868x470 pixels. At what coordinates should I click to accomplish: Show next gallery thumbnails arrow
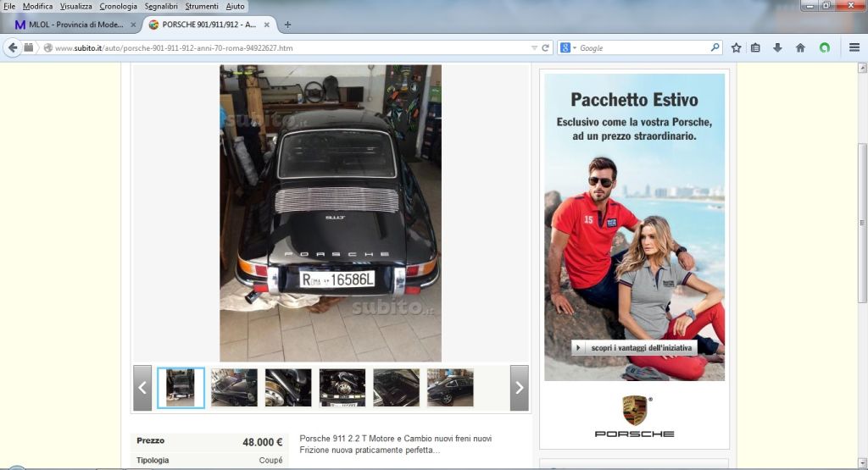pyautogui.click(x=520, y=388)
